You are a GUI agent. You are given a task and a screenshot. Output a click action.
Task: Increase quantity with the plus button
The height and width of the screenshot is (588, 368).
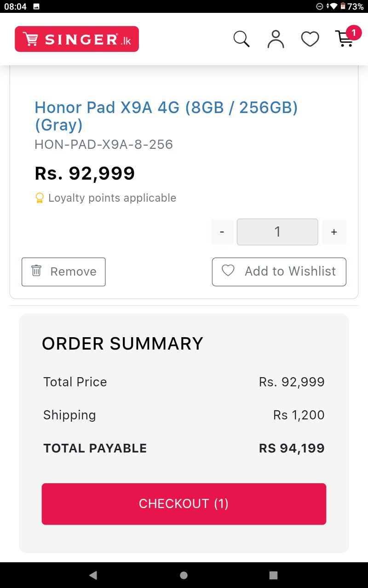pos(334,232)
